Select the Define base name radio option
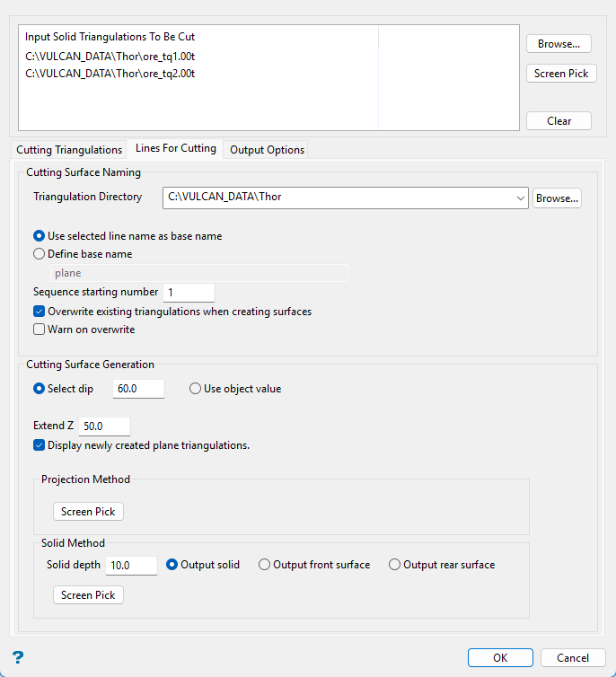This screenshot has width=616, height=677. click(x=40, y=254)
